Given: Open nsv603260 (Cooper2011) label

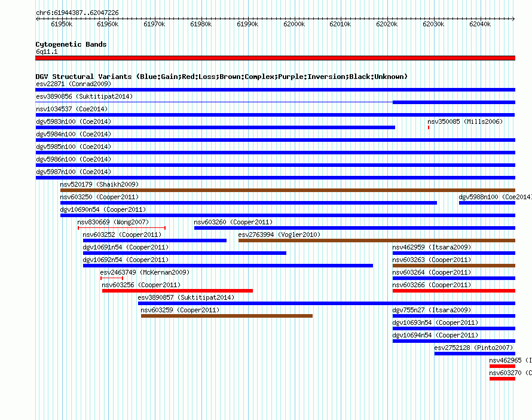Looking at the screenshot, I should pyautogui.click(x=233, y=222).
